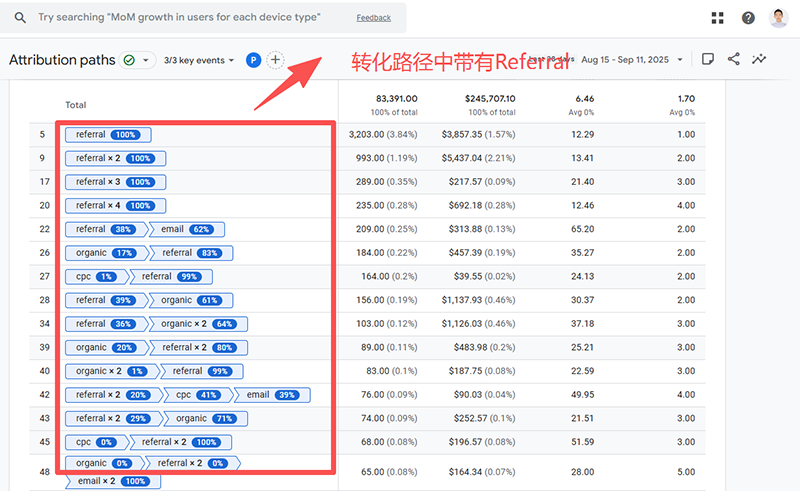The height and width of the screenshot is (491, 800).
Task: Click the 'organic × 2 64%' step in row 34
Action: coord(197,324)
